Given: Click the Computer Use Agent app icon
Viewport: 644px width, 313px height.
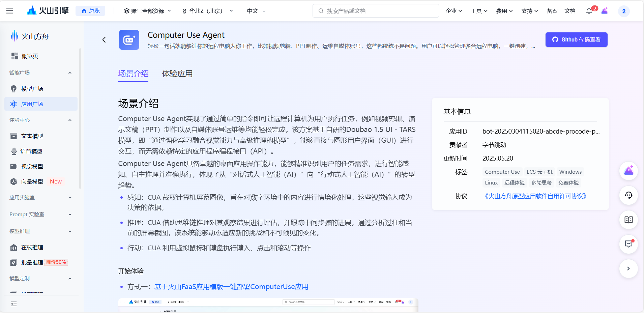Looking at the screenshot, I should pos(129,40).
